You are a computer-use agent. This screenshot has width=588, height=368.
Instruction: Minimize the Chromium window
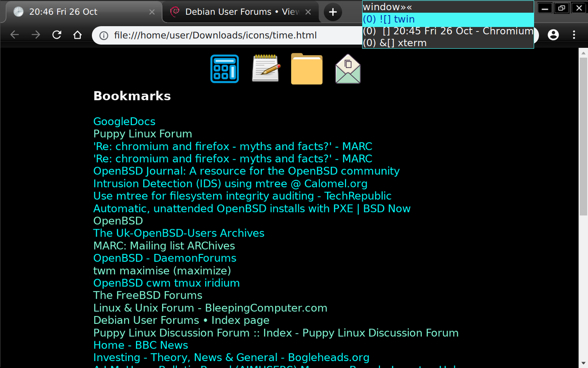pos(545,8)
